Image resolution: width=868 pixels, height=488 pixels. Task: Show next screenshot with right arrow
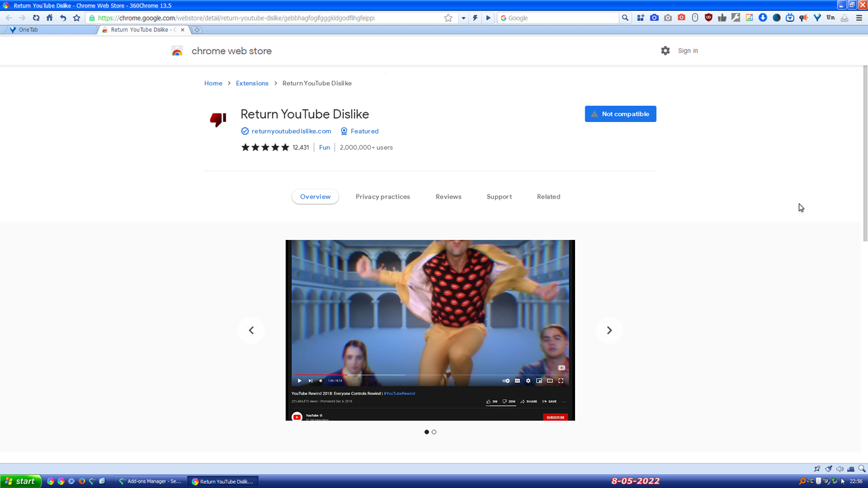[609, 330]
